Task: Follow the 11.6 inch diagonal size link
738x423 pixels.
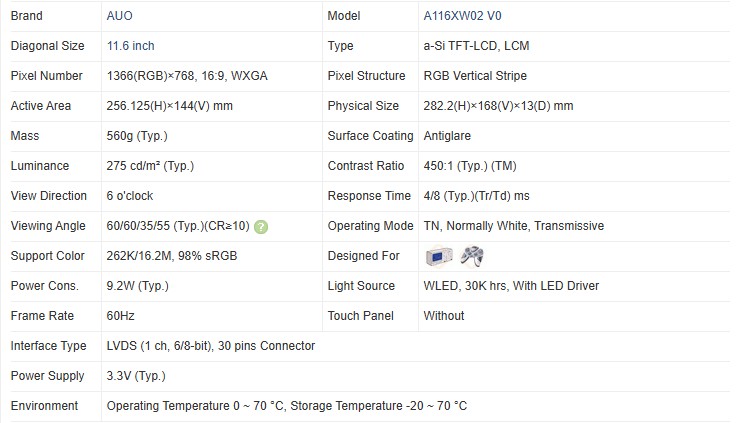Action: click(x=130, y=46)
